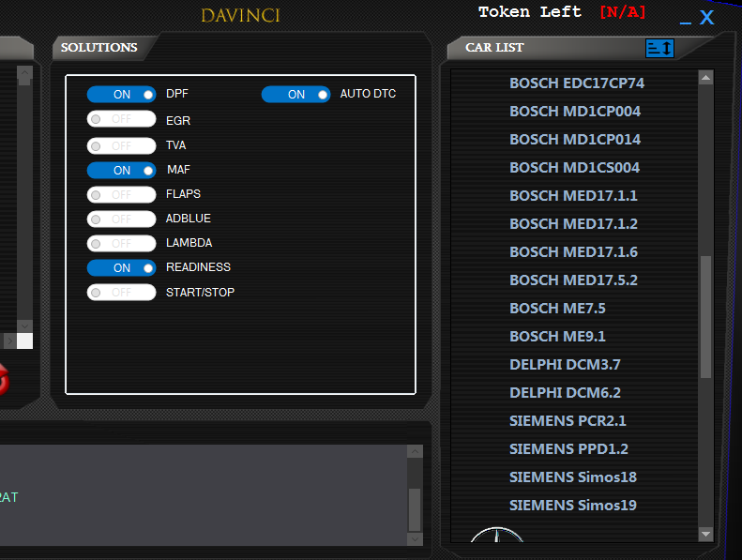The height and width of the screenshot is (560, 742).
Task: Select SIEMENS PPD1.2 in car list
Action: pyautogui.click(x=568, y=449)
